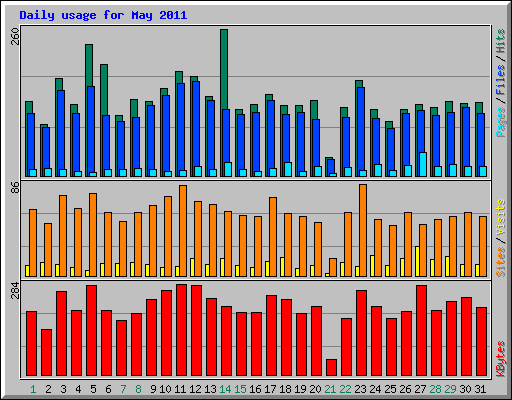Select the red KBytes bar for day 2
The image size is (512, 400).
[x=46, y=353]
